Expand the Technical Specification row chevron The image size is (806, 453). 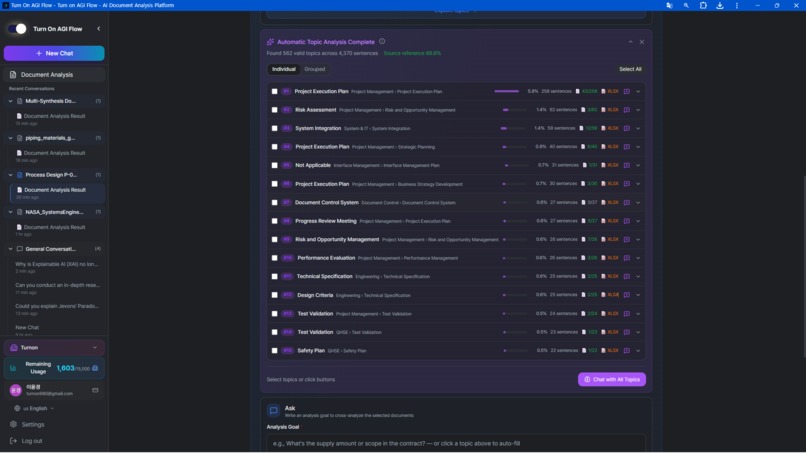coord(638,277)
